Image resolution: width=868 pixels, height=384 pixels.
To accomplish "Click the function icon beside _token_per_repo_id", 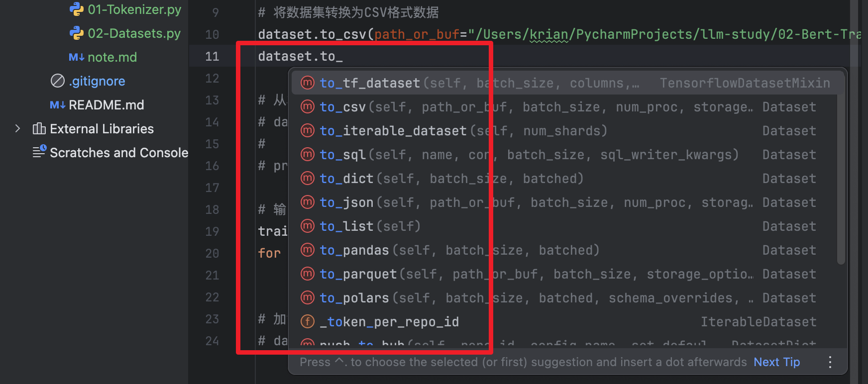I will click(308, 322).
